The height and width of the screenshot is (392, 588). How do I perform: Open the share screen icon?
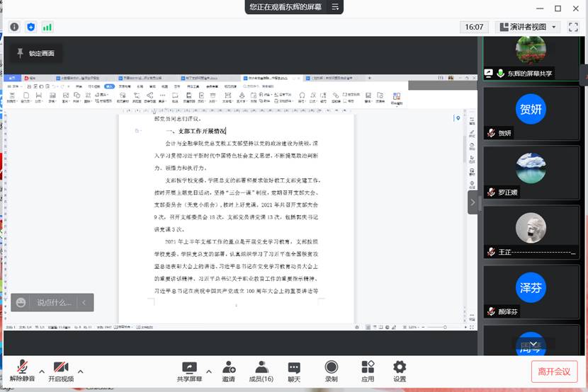coord(189,367)
